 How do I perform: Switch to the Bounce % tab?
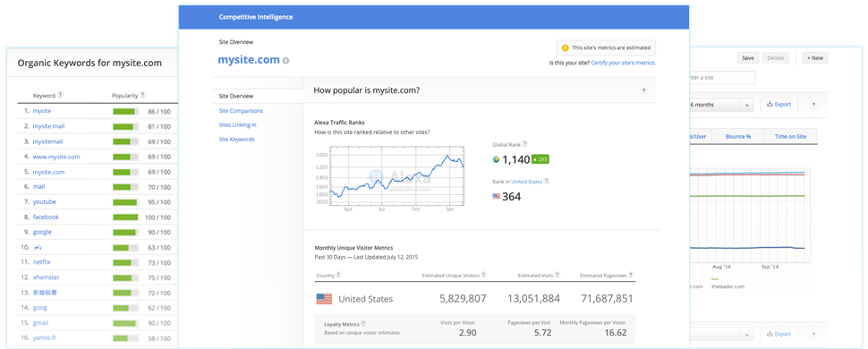pyautogui.click(x=737, y=136)
